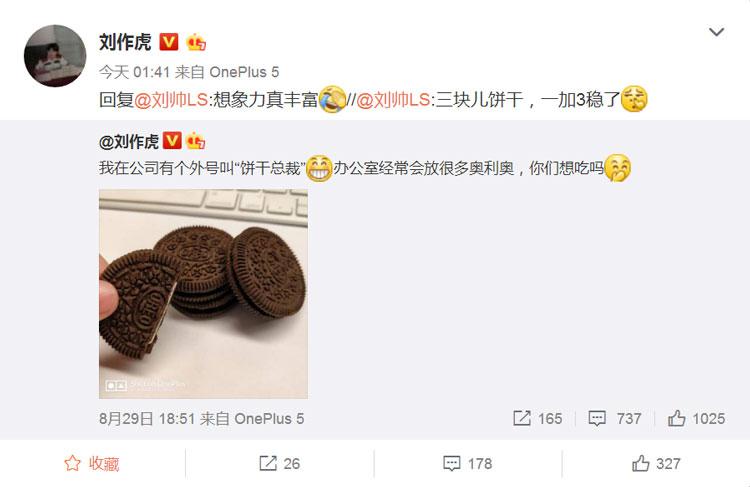Open the quoted @刘作虎 author link
Screen dimensions: 750x487
point(129,142)
